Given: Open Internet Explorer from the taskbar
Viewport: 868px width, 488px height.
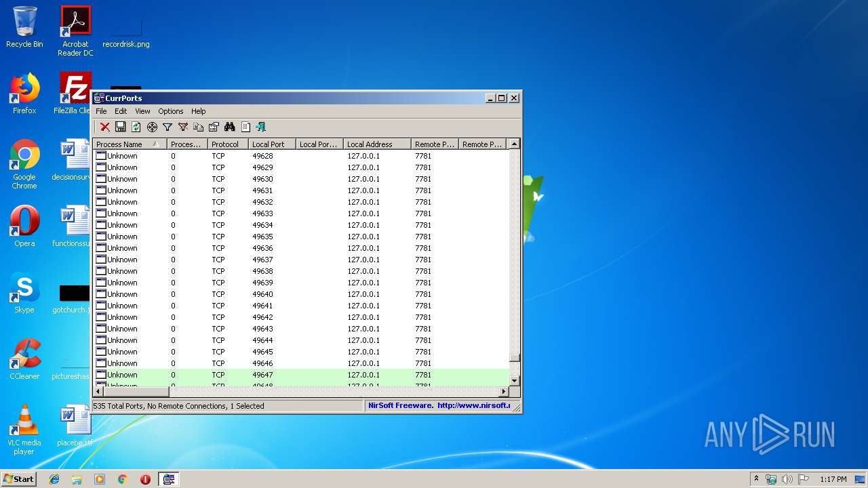Looking at the screenshot, I should point(54,479).
